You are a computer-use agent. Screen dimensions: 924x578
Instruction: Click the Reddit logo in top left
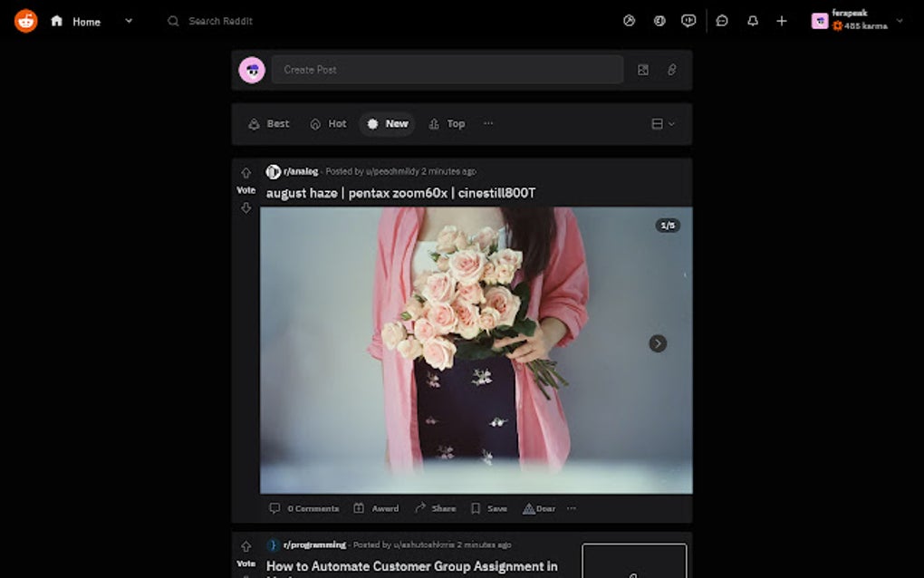coord(24,20)
